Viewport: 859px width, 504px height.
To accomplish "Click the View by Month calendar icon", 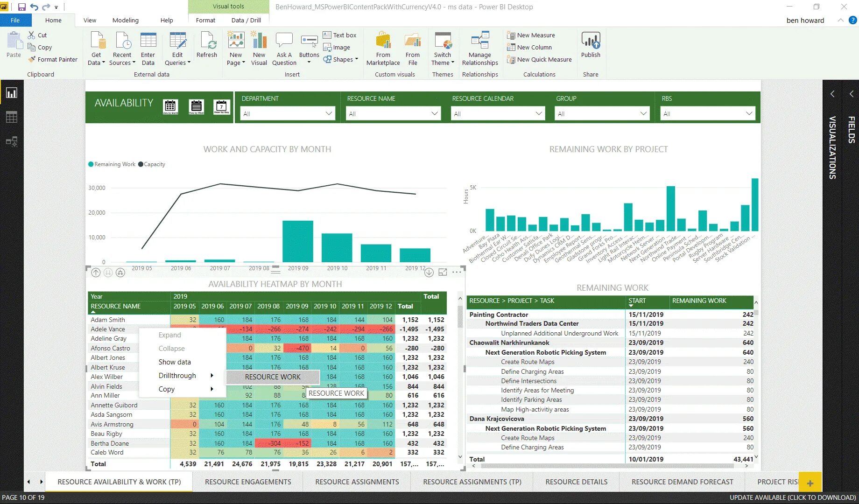I will tap(170, 106).
